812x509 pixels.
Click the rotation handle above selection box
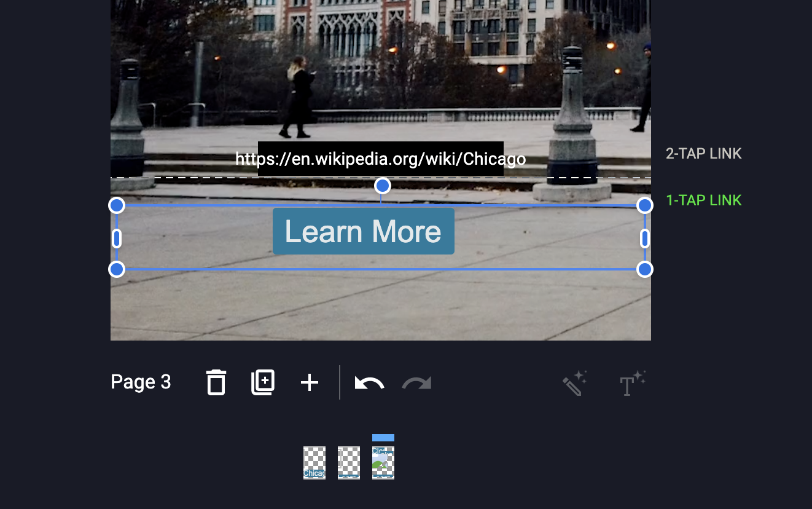tap(382, 186)
